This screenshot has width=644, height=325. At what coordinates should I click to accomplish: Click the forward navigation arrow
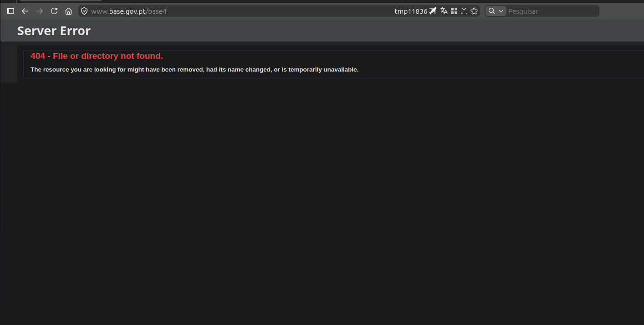tap(40, 11)
